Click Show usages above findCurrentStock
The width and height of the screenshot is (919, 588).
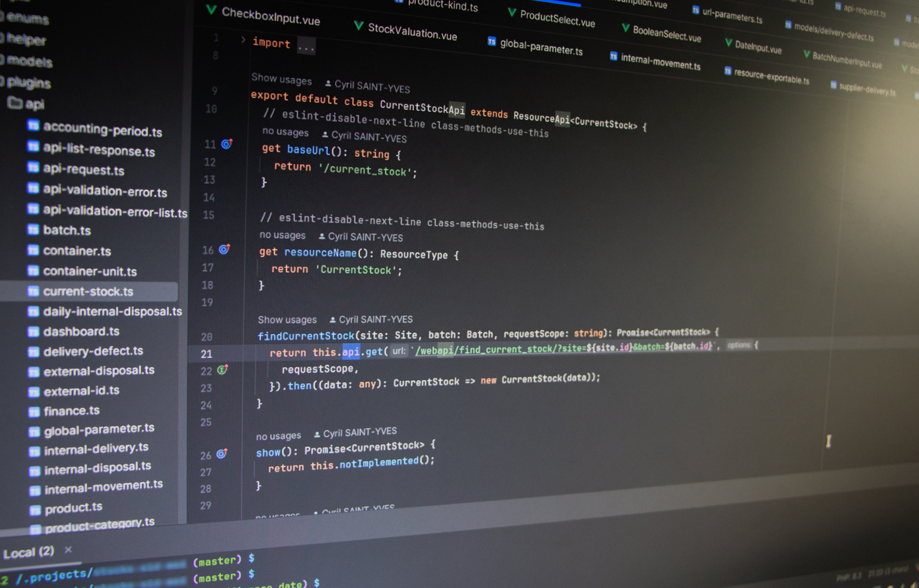287,320
